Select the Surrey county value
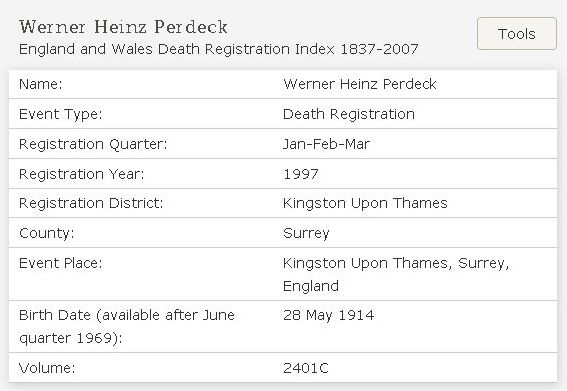 click(x=306, y=233)
